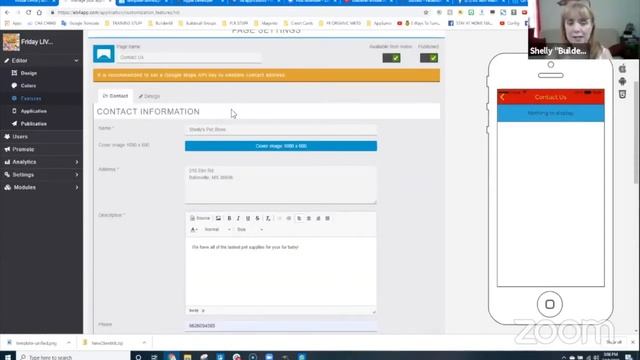
Task: Open Source view in the editor
Action: [200, 218]
